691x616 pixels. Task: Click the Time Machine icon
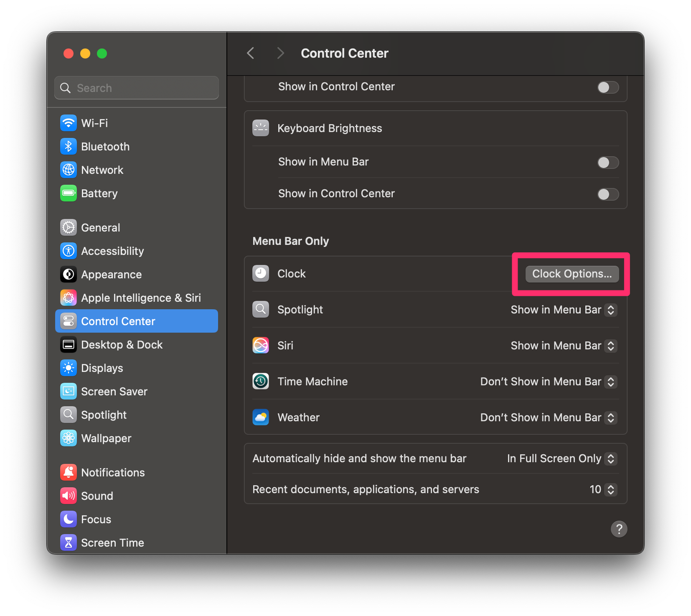pyautogui.click(x=261, y=381)
